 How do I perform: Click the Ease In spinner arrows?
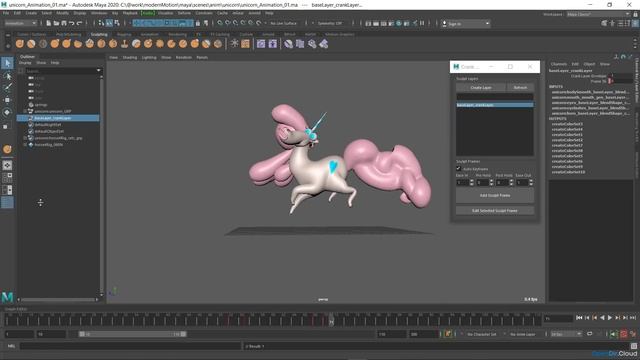(471, 182)
